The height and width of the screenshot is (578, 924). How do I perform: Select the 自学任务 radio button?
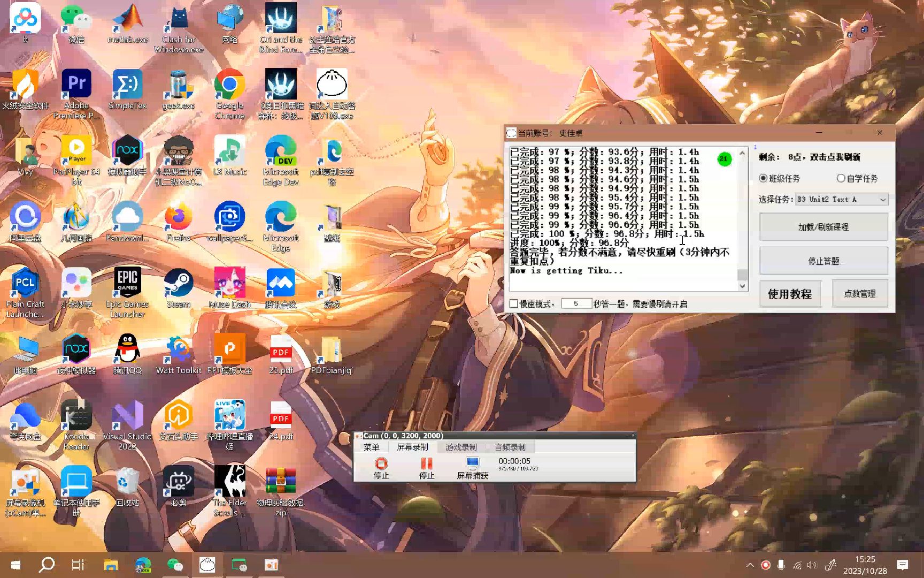tap(841, 178)
